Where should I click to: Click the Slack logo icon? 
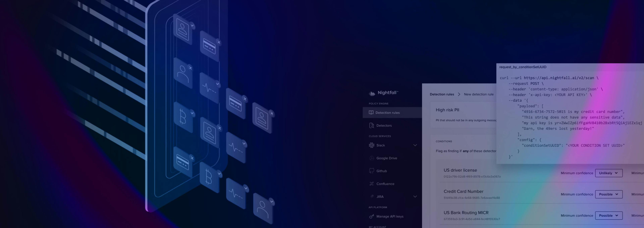(371, 145)
